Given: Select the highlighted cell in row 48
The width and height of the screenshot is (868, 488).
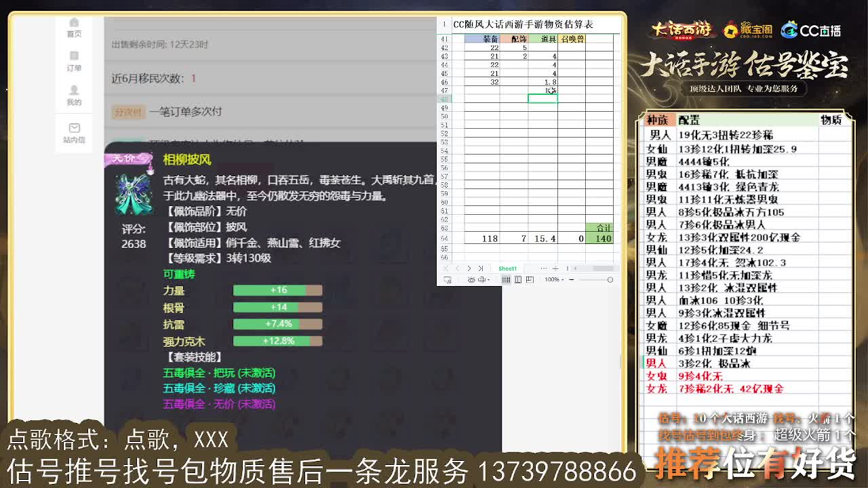Looking at the screenshot, I should [542, 98].
